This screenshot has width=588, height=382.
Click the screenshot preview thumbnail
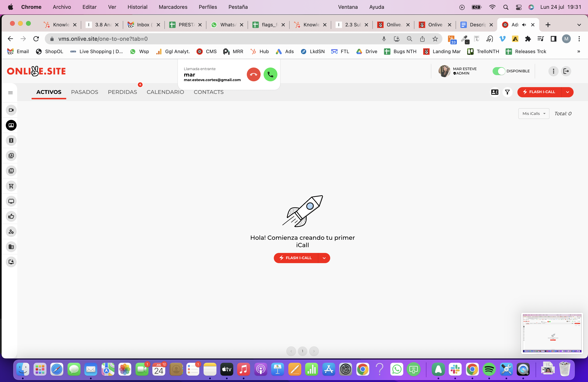(x=552, y=333)
